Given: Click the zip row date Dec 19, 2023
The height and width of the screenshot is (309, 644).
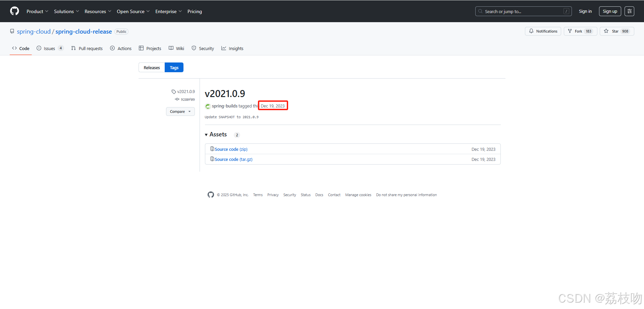Looking at the screenshot, I should (x=483, y=149).
